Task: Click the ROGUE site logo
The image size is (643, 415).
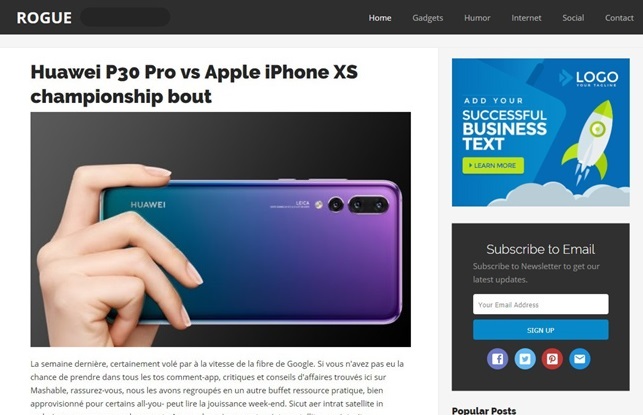Action: pyautogui.click(x=44, y=18)
